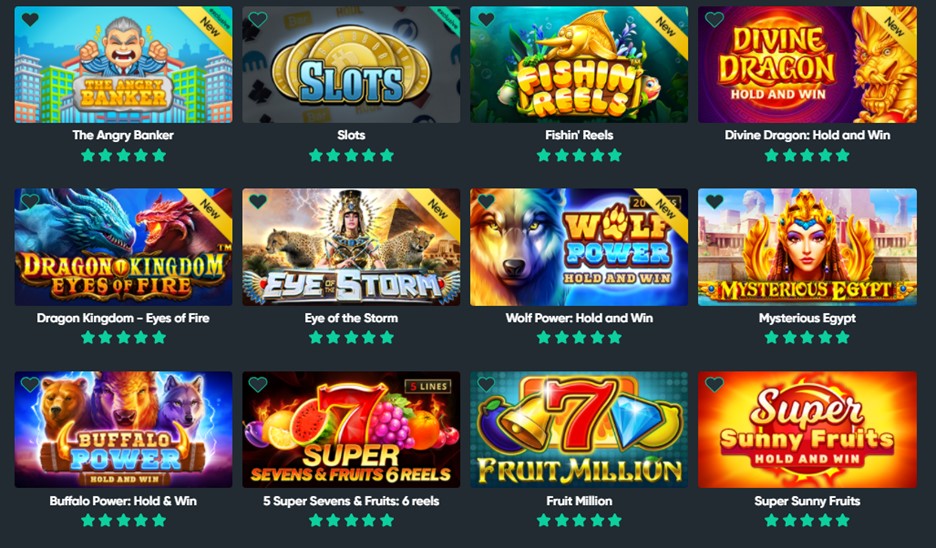This screenshot has height=548, width=936.
Task: Open The Angry Banker game thumbnail
Action: 124,64
